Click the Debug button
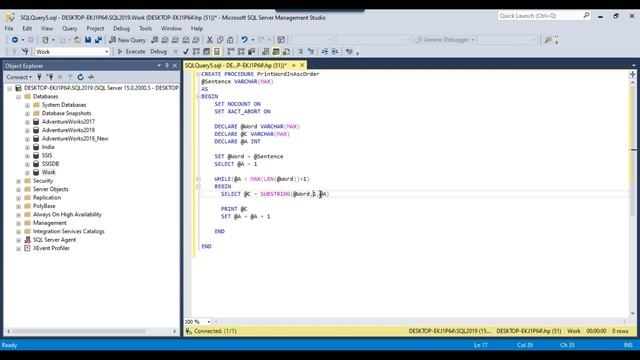This screenshot has width=640, height=360. pos(158,51)
